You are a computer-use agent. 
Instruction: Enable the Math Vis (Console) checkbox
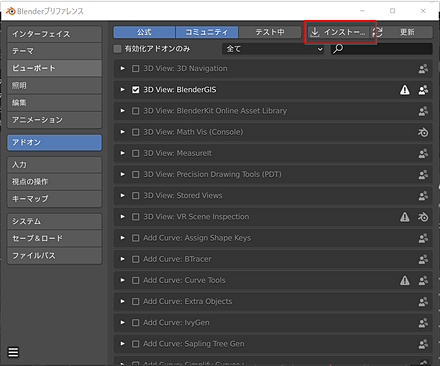(x=135, y=132)
